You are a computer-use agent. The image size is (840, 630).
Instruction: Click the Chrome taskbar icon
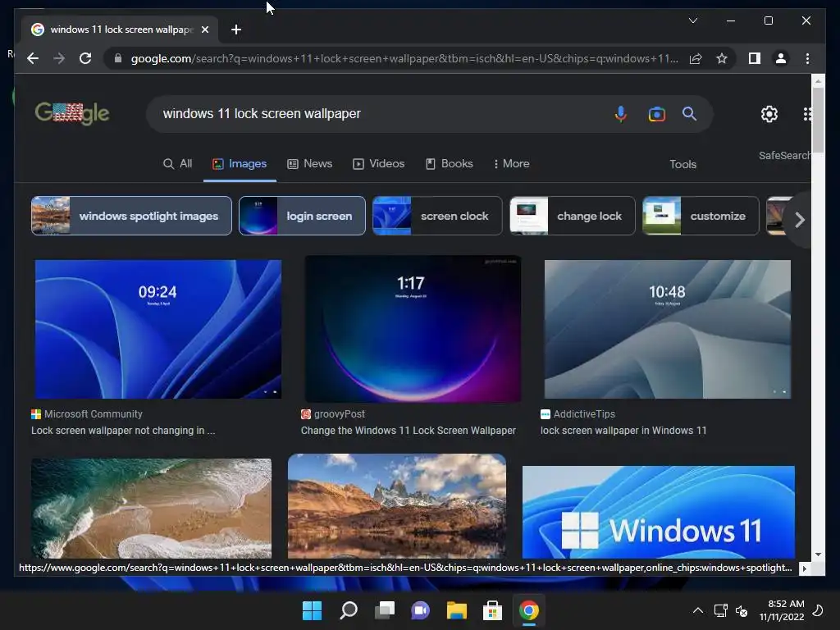tap(529, 610)
